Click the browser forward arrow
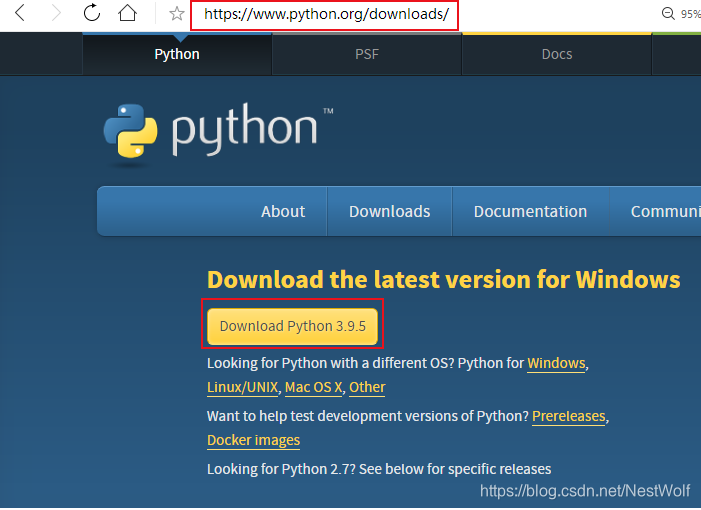Viewport: 701px width, 510px height. click(55, 13)
